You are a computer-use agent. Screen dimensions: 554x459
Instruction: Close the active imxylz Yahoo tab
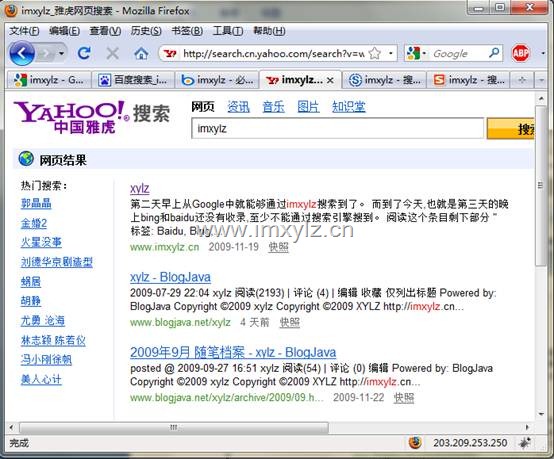pyautogui.click(x=330, y=81)
